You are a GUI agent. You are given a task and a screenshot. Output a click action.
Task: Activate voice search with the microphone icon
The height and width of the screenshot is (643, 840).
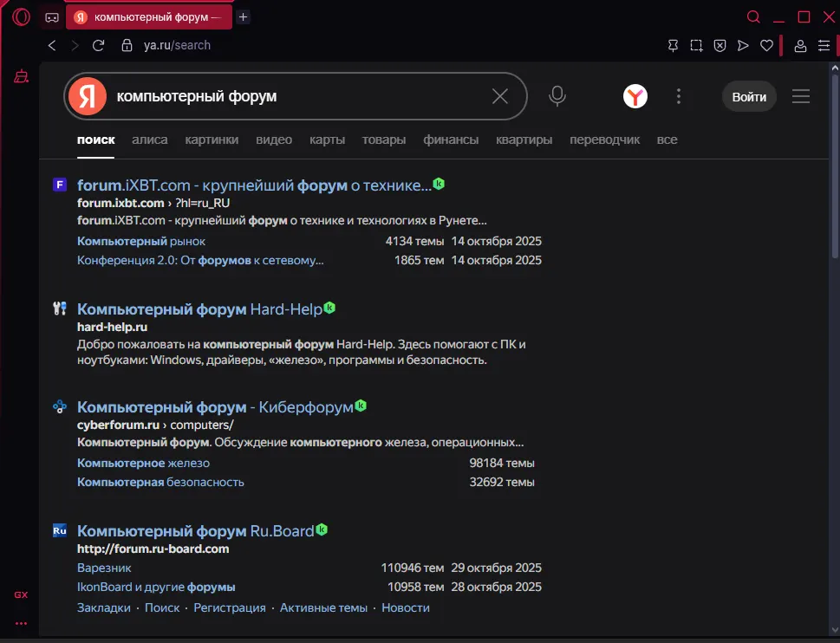557,96
